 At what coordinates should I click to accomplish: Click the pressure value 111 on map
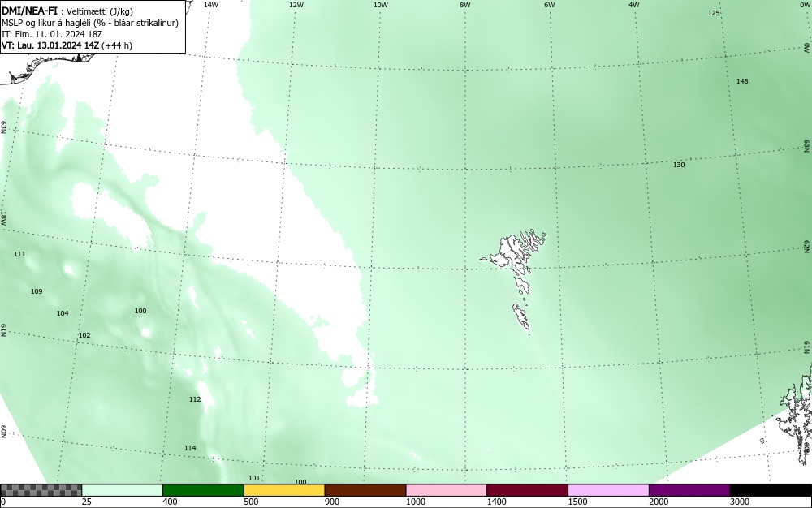pos(19,254)
